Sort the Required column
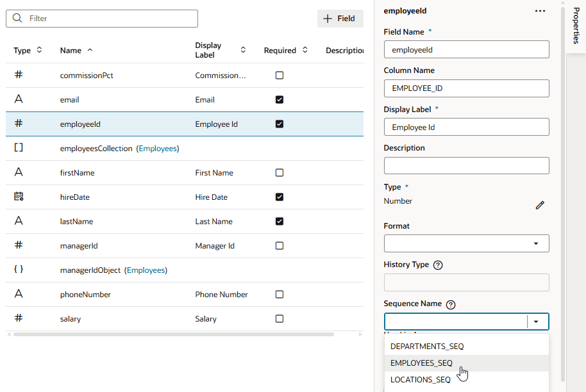 pos(305,50)
